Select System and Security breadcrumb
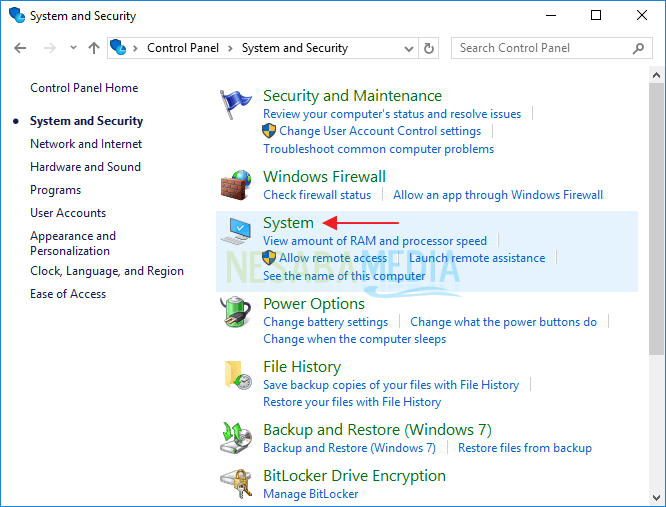The height and width of the screenshot is (507, 666). 295,48
